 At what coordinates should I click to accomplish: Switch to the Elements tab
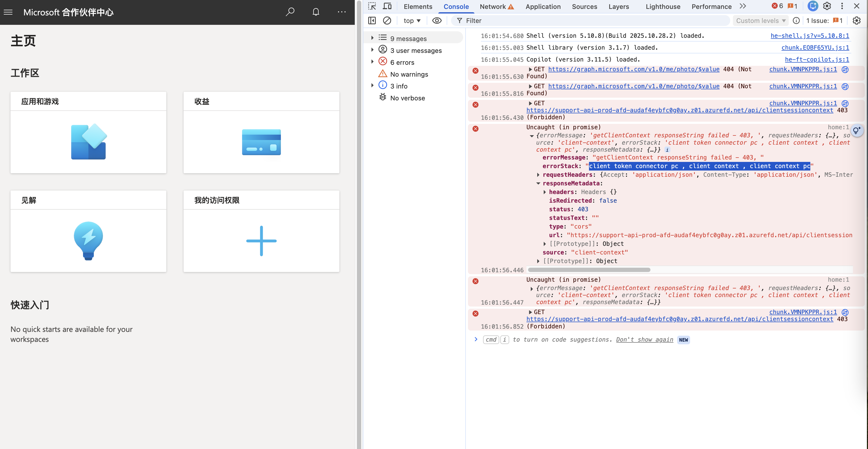click(418, 7)
